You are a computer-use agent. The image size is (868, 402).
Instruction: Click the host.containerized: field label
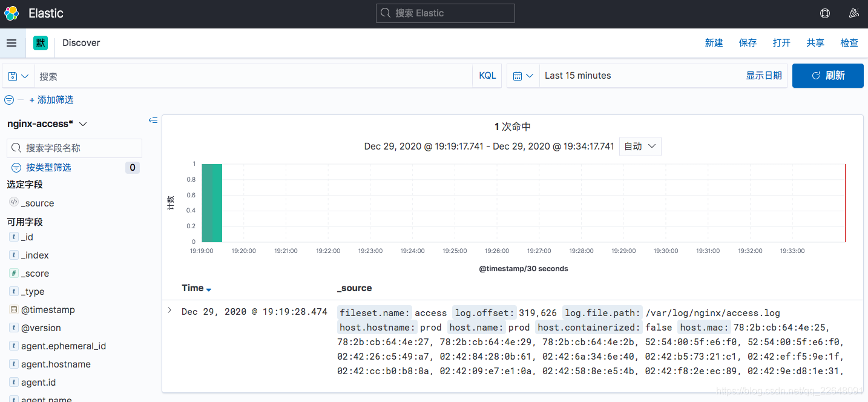(589, 328)
